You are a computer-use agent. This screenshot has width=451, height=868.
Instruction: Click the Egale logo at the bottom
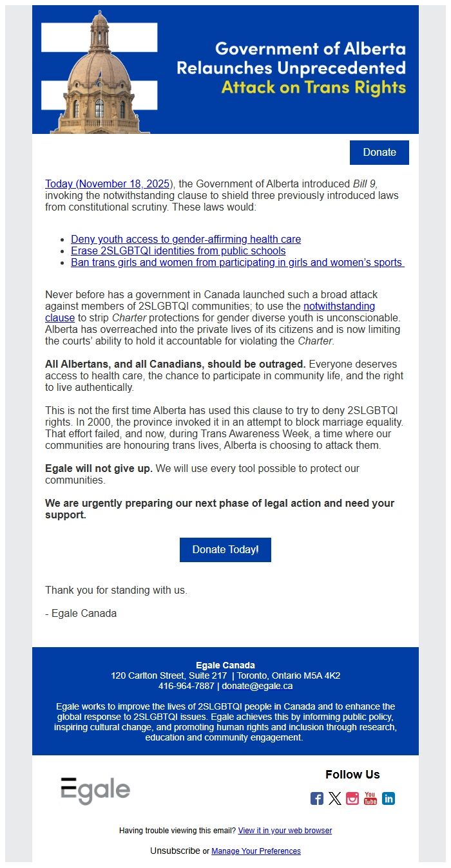point(94,786)
